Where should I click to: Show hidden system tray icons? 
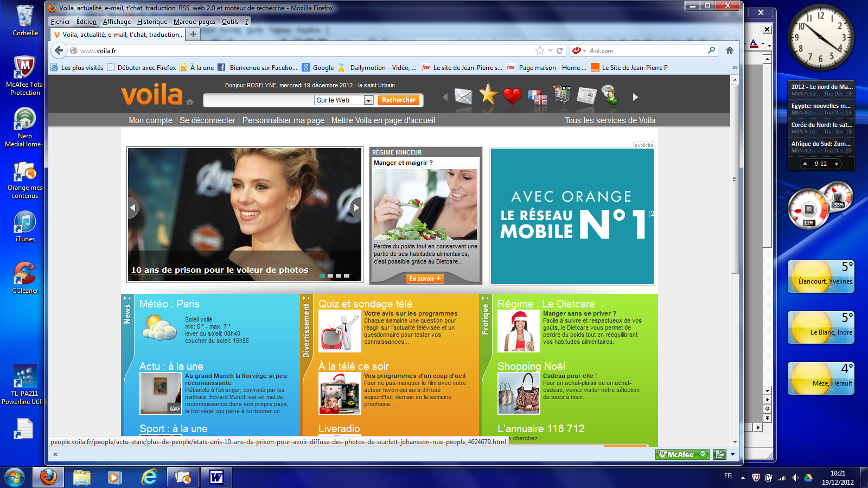point(743,478)
